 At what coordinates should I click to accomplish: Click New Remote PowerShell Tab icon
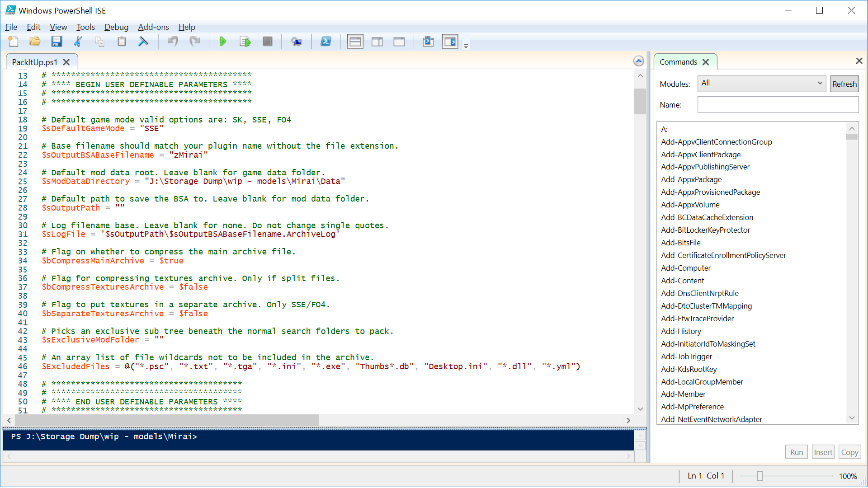[297, 42]
